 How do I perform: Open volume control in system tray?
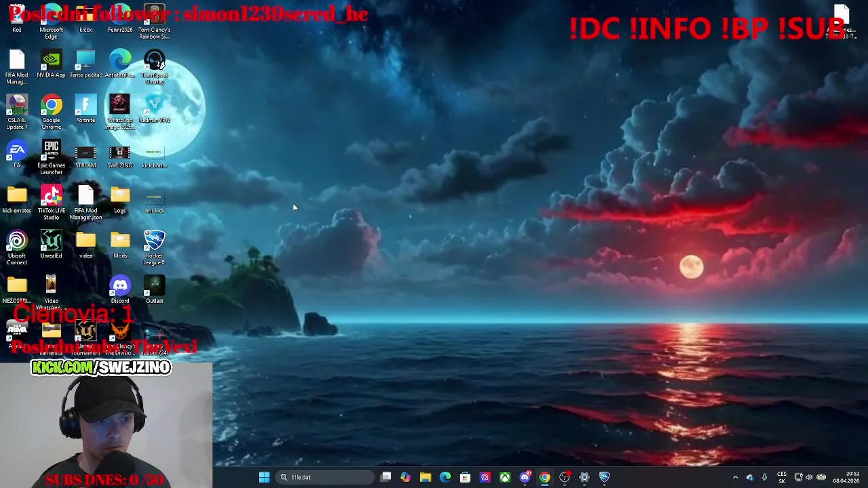tap(809, 477)
